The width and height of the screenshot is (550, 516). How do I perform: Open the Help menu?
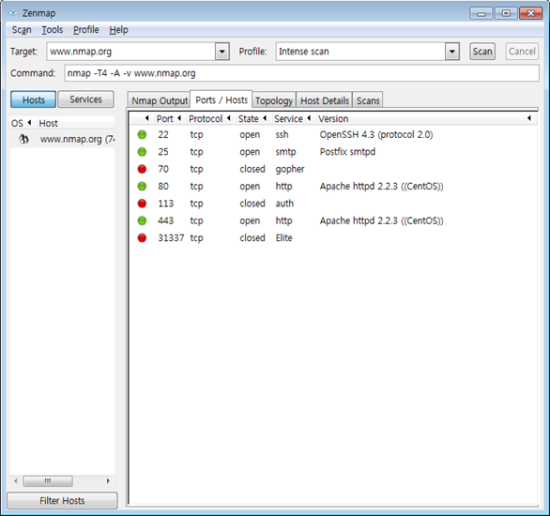pos(119,30)
